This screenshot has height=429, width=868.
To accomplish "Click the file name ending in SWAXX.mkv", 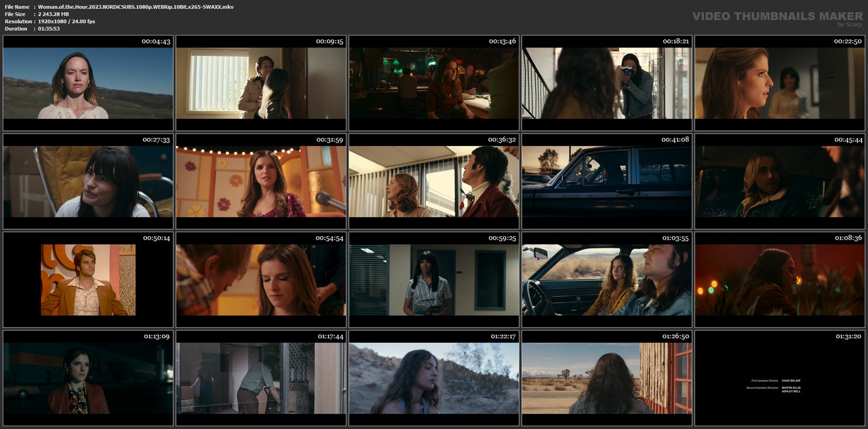I will [x=136, y=6].
